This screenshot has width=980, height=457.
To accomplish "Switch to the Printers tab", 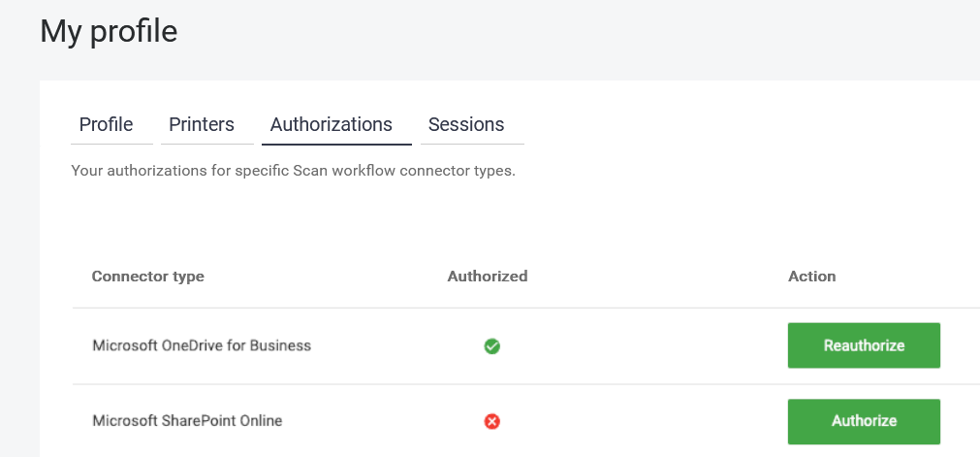I will [x=202, y=124].
